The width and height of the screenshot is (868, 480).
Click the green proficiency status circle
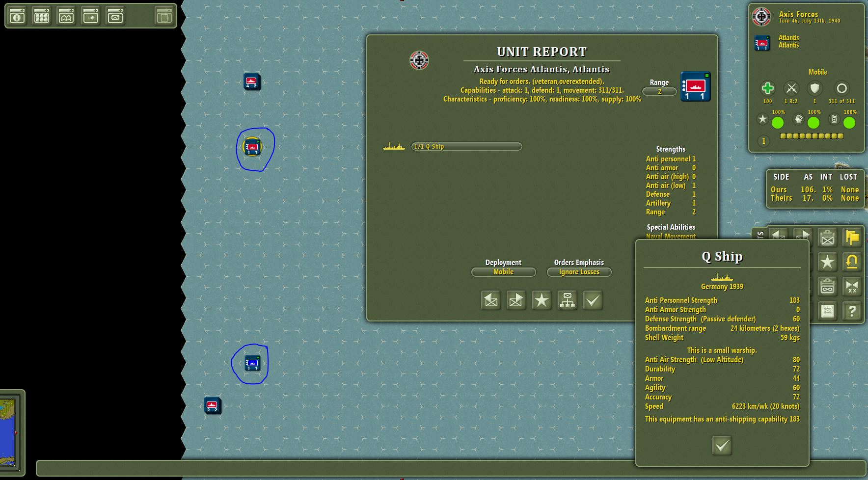(x=778, y=123)
